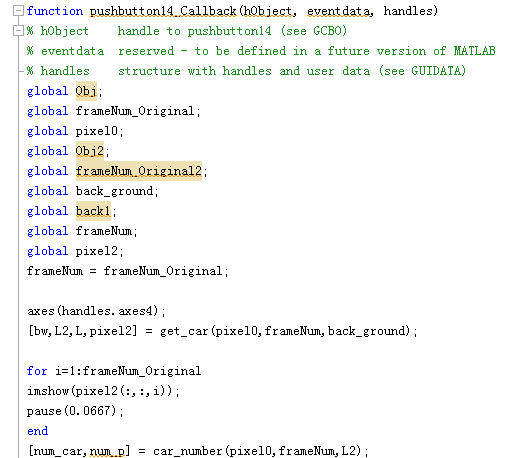Click the underlined num_p output variable
The width and height of the screenshot is (521, 458).
(x=107, y=451)
